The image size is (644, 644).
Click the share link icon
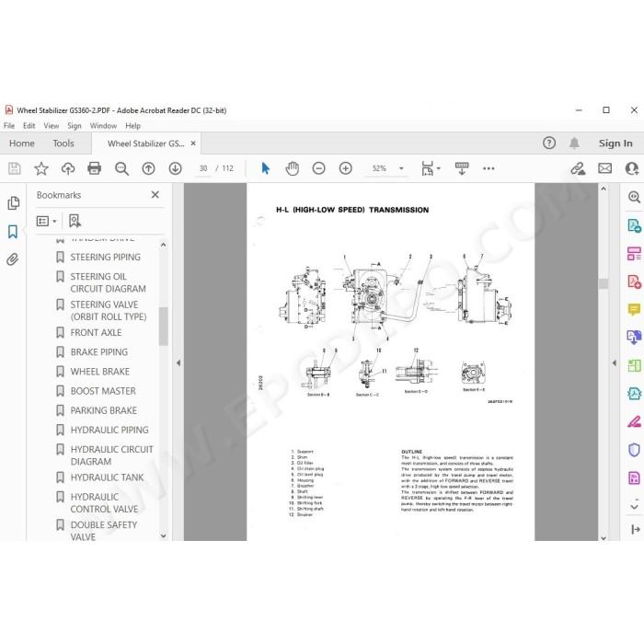click(x=578, y=168)
